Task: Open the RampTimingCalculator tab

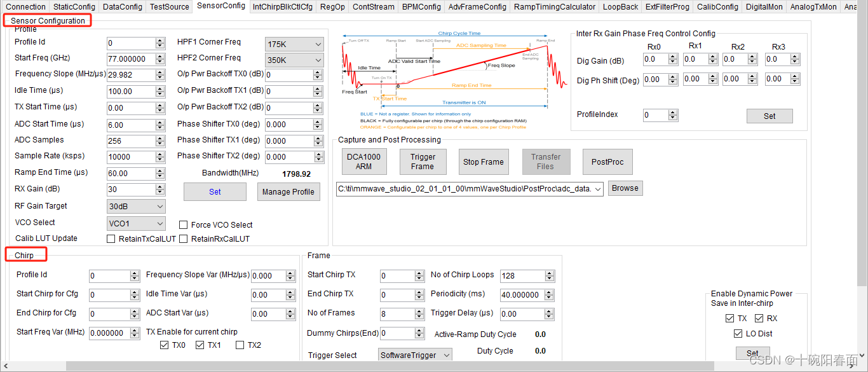Action: pos(555,7)
